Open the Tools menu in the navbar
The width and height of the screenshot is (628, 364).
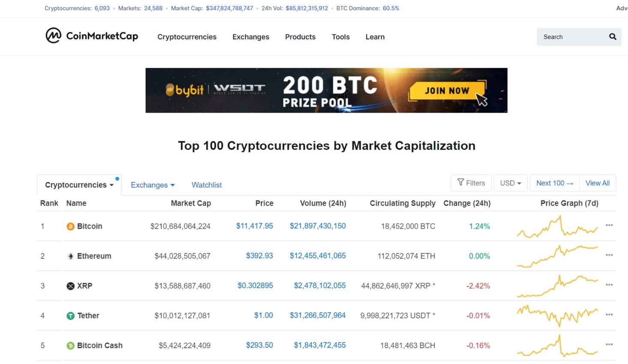coord(341,37)
